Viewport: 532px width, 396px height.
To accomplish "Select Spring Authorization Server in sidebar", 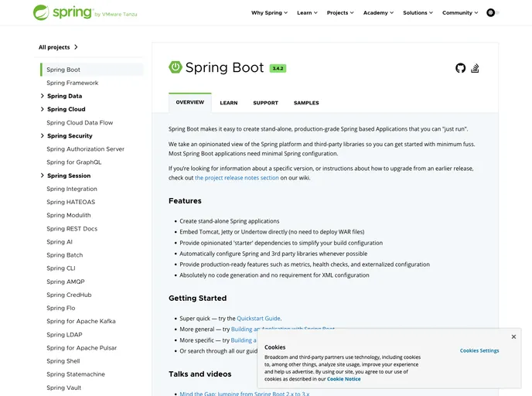I will point(86,149).
